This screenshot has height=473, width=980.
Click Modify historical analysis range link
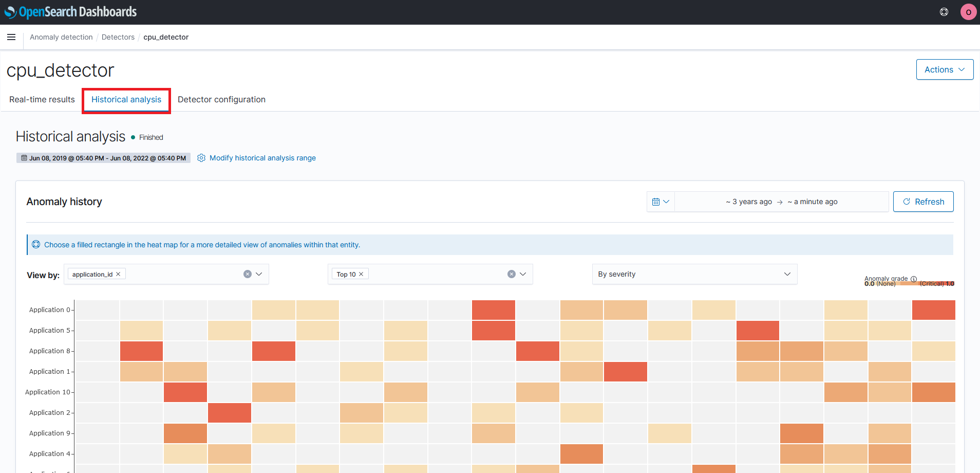(x=262, y=158)
